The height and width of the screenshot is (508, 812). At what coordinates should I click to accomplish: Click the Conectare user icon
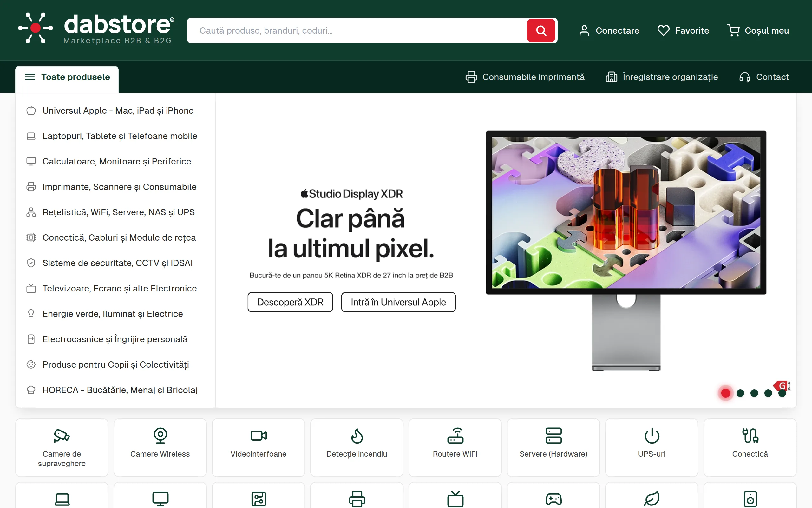point(584,30)
